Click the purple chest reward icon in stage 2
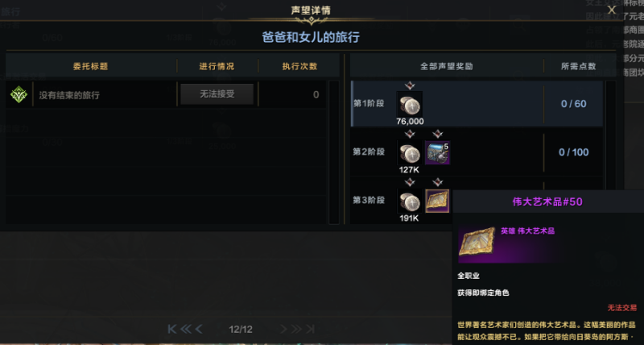 click(x=437, y=152)
